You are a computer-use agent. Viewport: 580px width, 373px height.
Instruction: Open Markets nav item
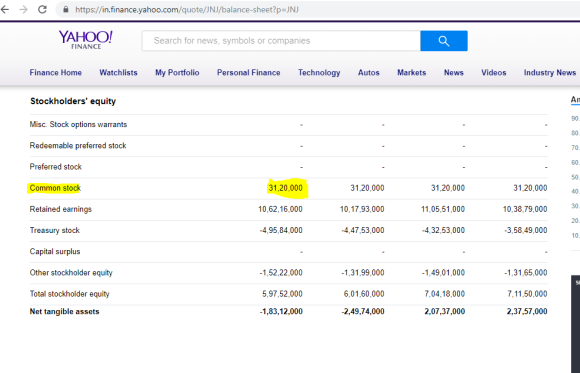(x=412, y=73)
